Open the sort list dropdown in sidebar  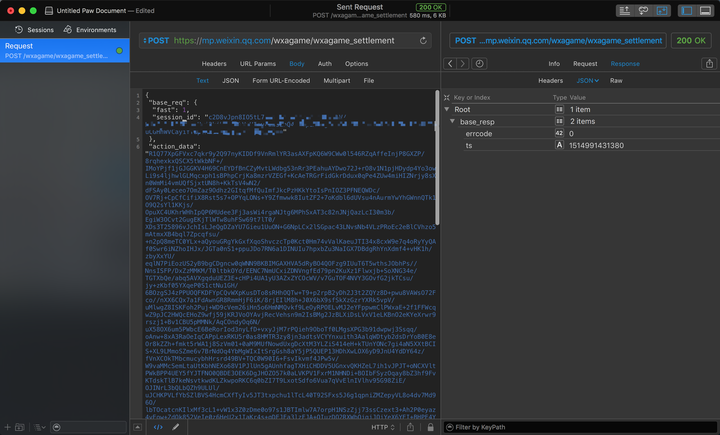click(x=40, y=427)
